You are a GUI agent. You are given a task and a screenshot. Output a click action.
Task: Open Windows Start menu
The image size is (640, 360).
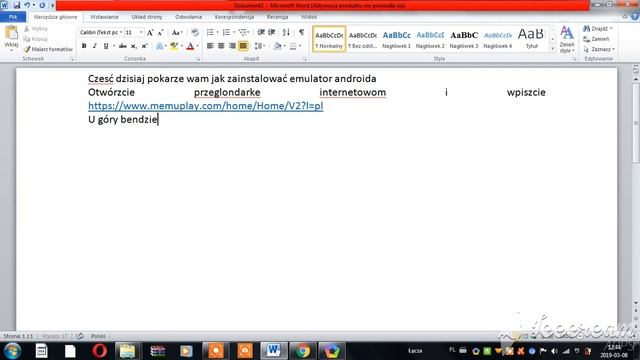(x=13, y=351)
